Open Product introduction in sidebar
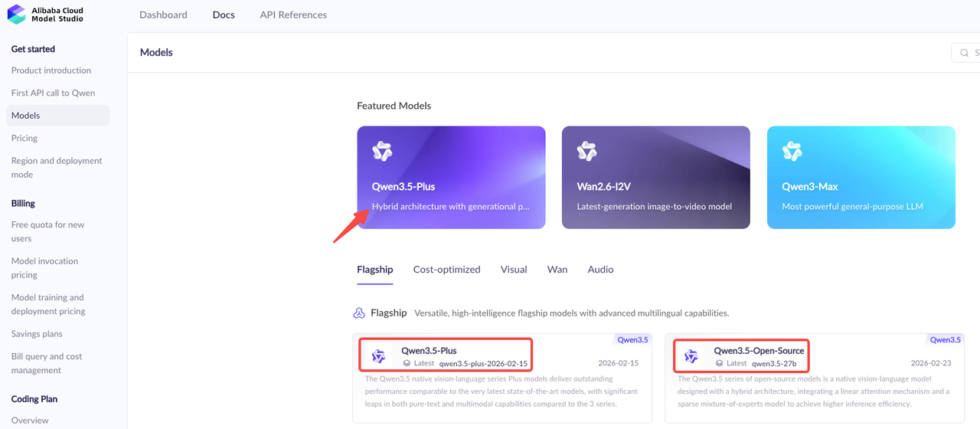 (x=51, y=70)
